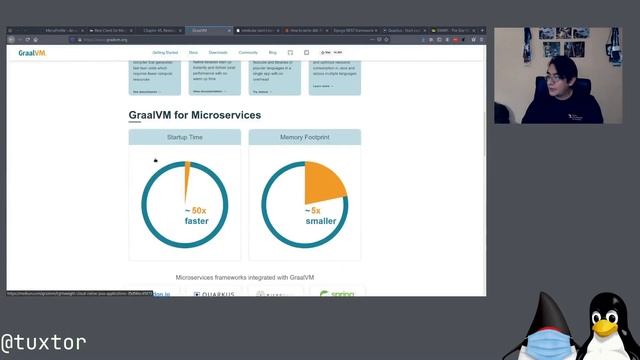Click the webcam video thumbnail
The height and width of the screenshot is (360, 640).
point(558,76)
